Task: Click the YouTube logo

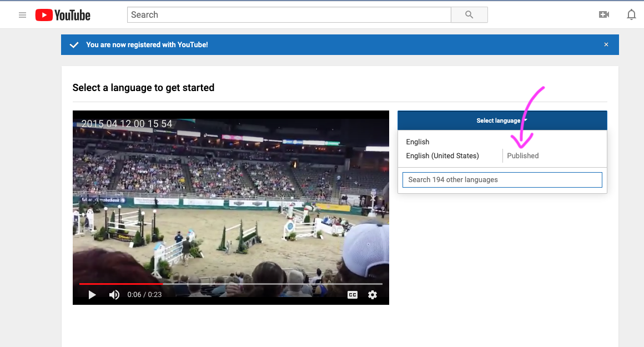Action: coord(63,15)
